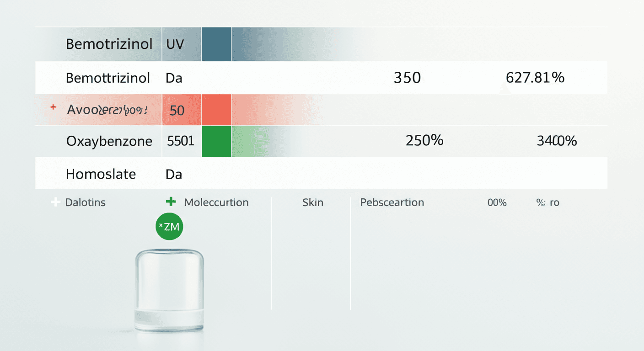
Task: Click the 3400% value
Action: [x=557, y=141]
